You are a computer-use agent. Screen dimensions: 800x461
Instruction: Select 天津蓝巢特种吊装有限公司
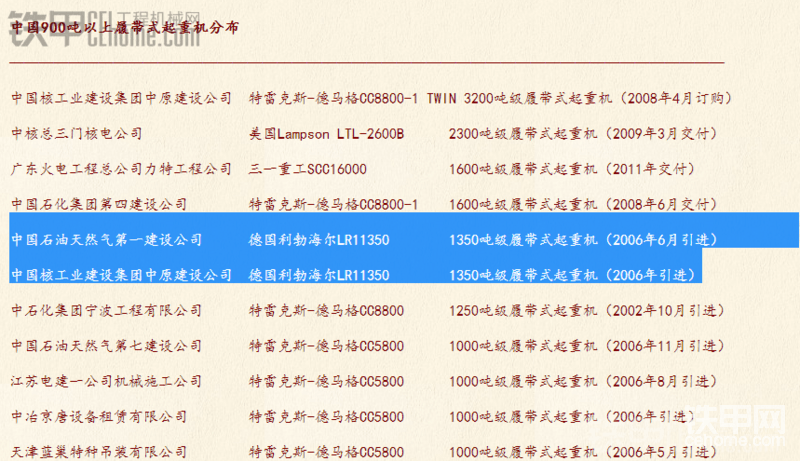click(x=99, y=452)
